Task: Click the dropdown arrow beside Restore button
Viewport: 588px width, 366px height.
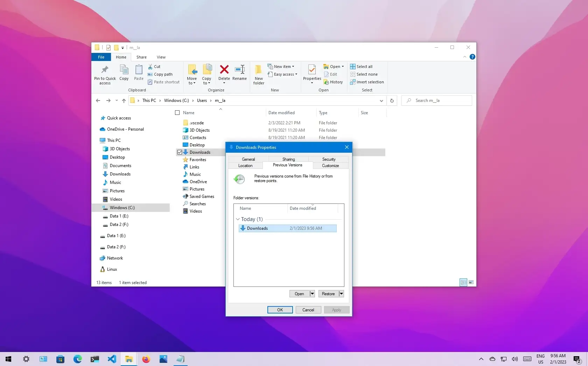Action: click(341, 294)
